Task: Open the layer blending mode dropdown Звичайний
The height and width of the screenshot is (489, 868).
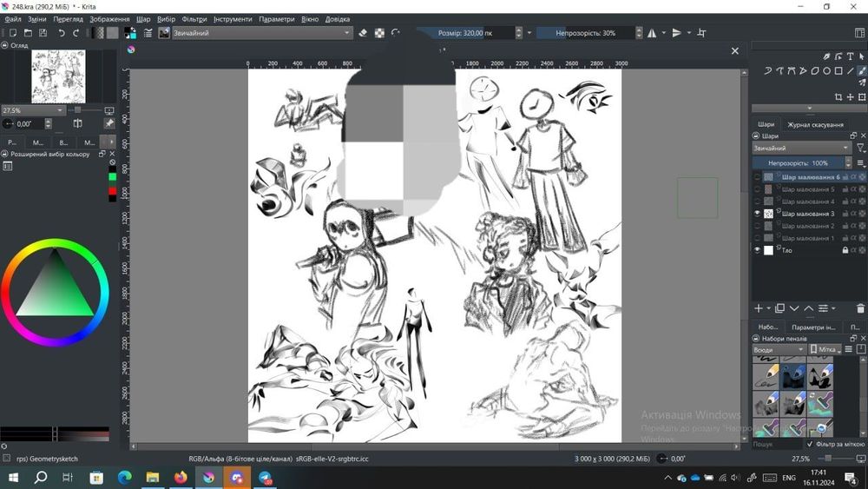Action: click(801, 148)
